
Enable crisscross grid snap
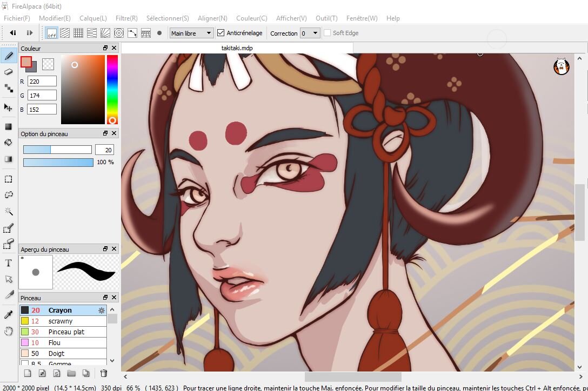[78, 33]
